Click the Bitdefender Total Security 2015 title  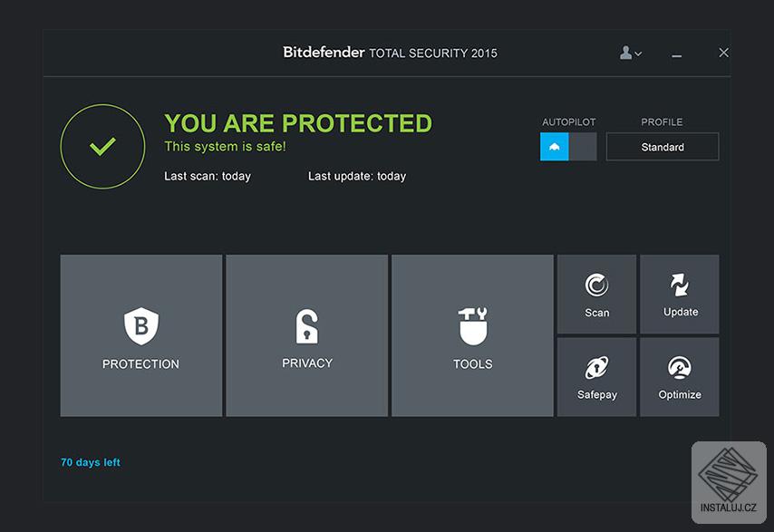point(390,53)
